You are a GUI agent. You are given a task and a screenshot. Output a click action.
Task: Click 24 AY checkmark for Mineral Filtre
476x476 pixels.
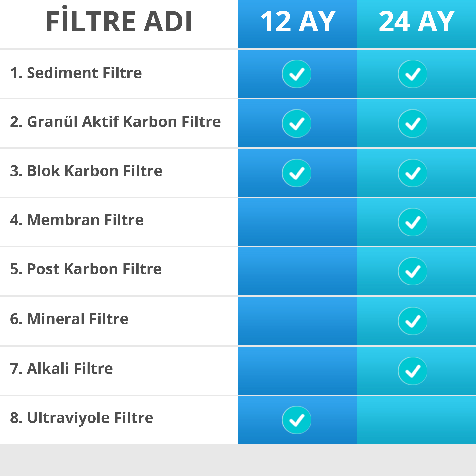coord(413,321)
